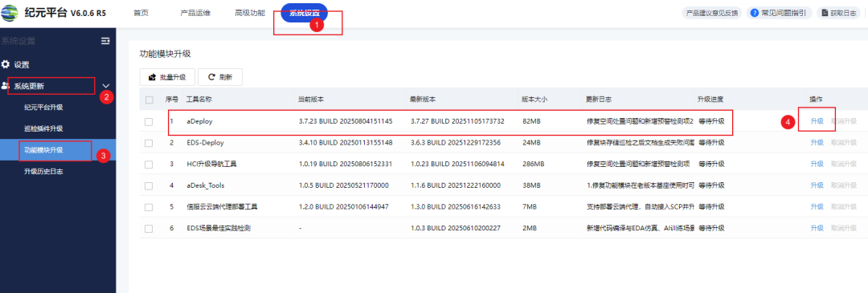This screenshot has width=868, height=293.
Task: Click version 3.7.27 BUILD 20251105173732
Action: [x=458, y=122]
